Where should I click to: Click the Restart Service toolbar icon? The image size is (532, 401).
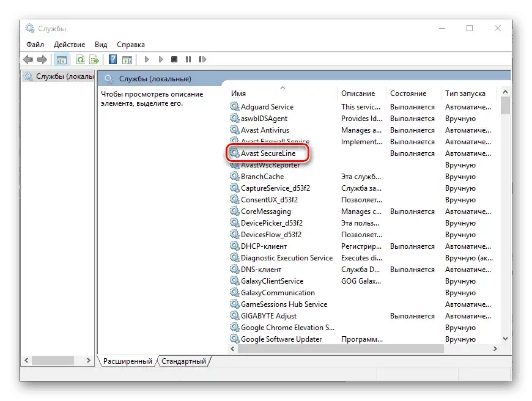(x=202, y=59)
